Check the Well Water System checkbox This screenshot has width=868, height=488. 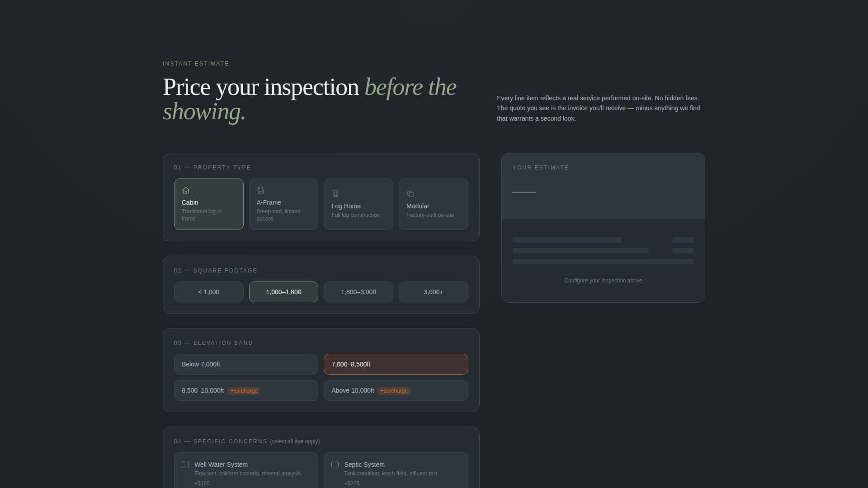185,464
